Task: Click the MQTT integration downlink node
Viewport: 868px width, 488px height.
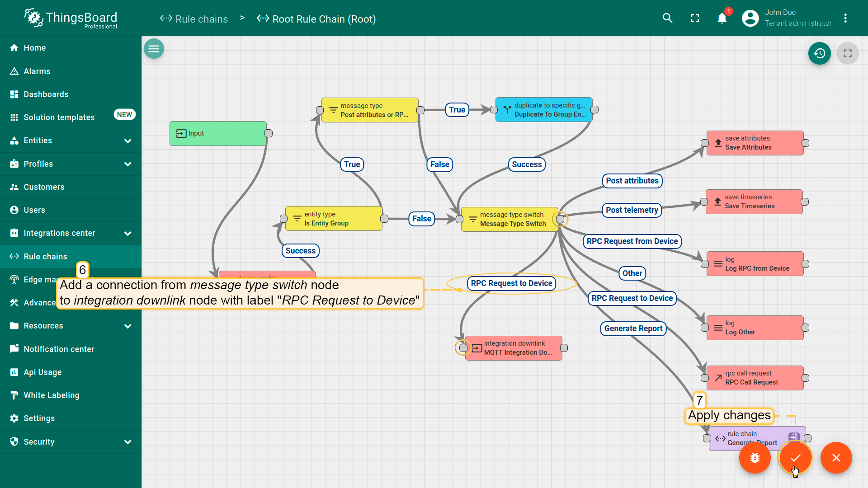Action: point(514,348)
